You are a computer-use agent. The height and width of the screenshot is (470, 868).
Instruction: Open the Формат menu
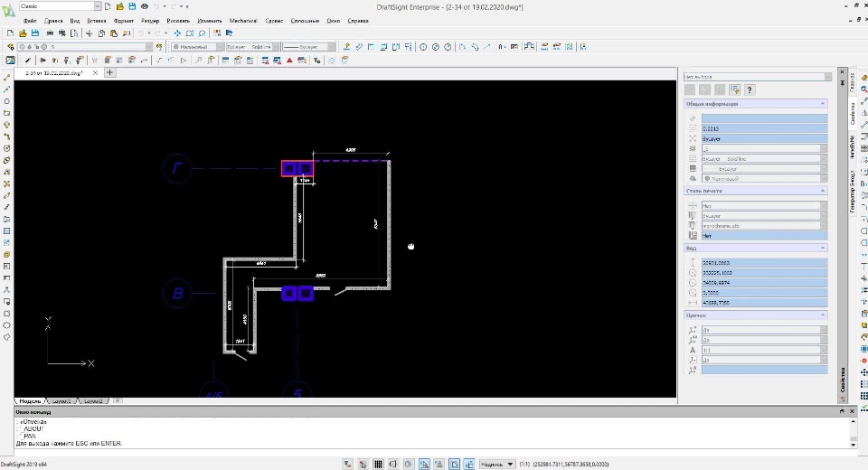[x=124, y=20]
